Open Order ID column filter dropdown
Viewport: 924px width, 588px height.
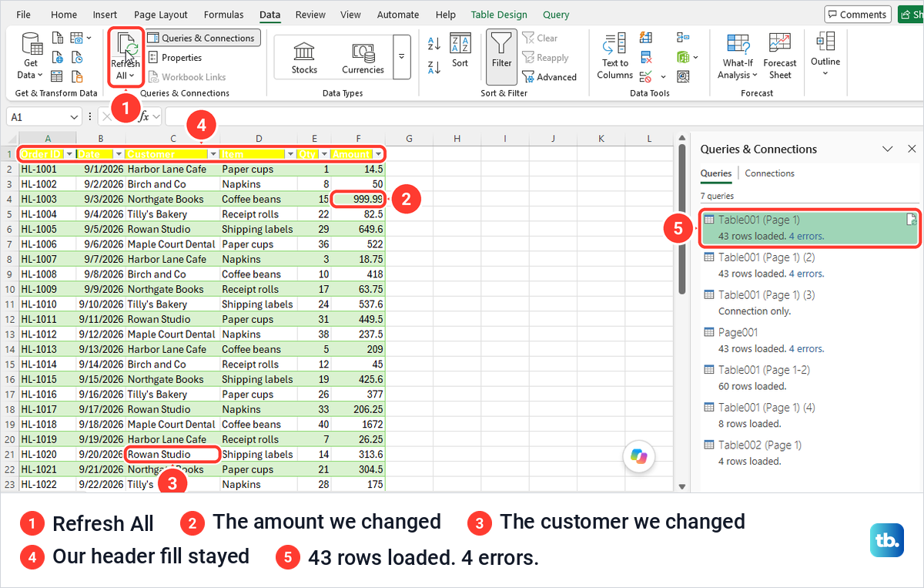point(69,154)
